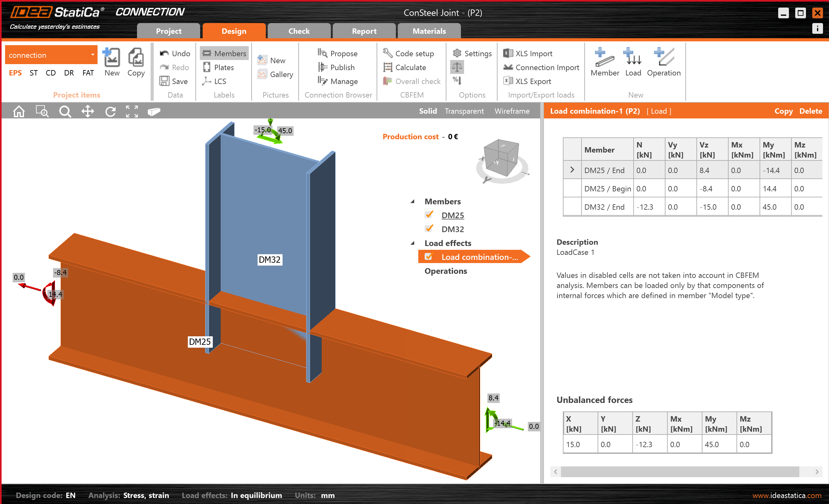
Task: Activate the home view icon above viewport
Action: [19, 111]
